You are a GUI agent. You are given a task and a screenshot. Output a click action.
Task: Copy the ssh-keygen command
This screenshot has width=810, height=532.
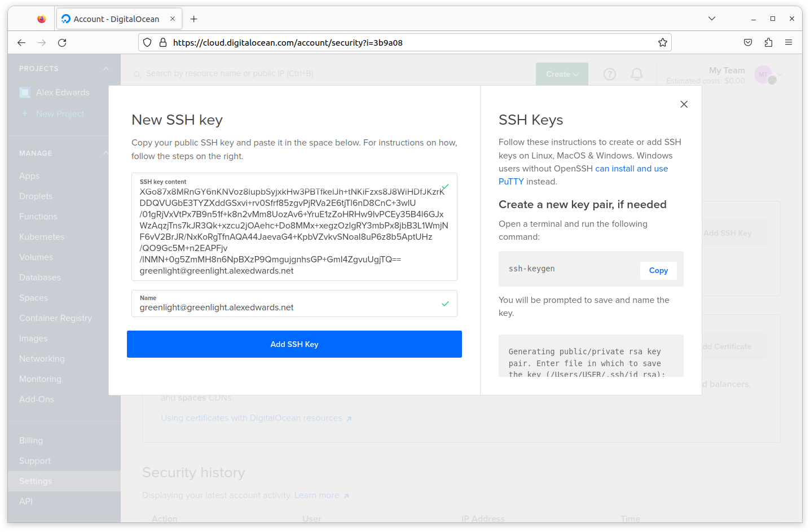point(658,271)
